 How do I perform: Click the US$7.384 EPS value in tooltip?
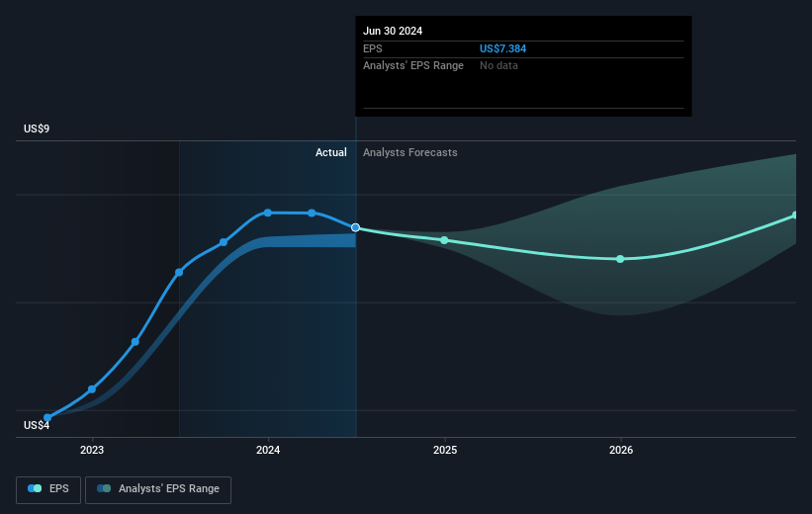coord(502,48)
